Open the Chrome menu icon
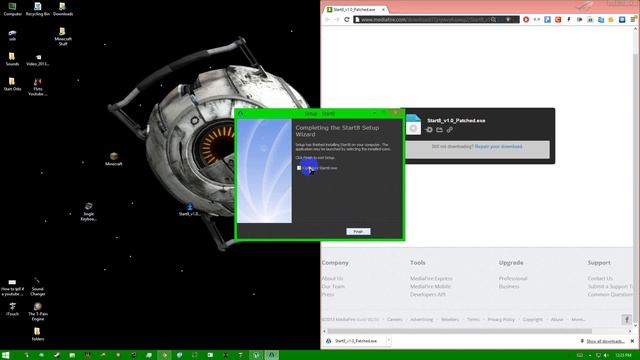Screen dimensions: 640x360 coord(633,19)
